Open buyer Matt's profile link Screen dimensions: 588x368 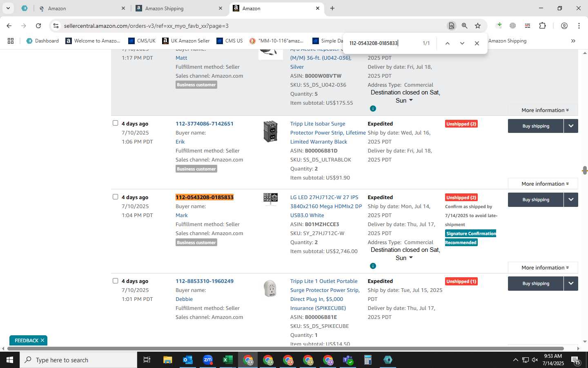click(181, 58)
